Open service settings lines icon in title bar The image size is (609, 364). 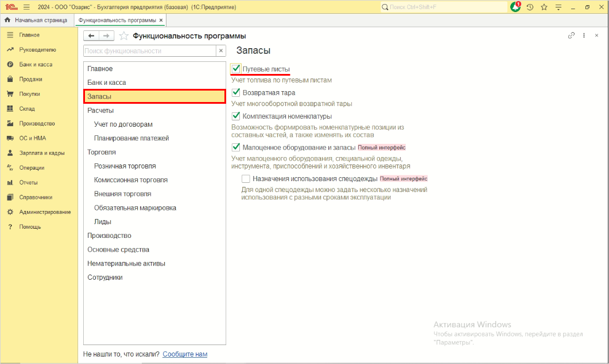558,7
